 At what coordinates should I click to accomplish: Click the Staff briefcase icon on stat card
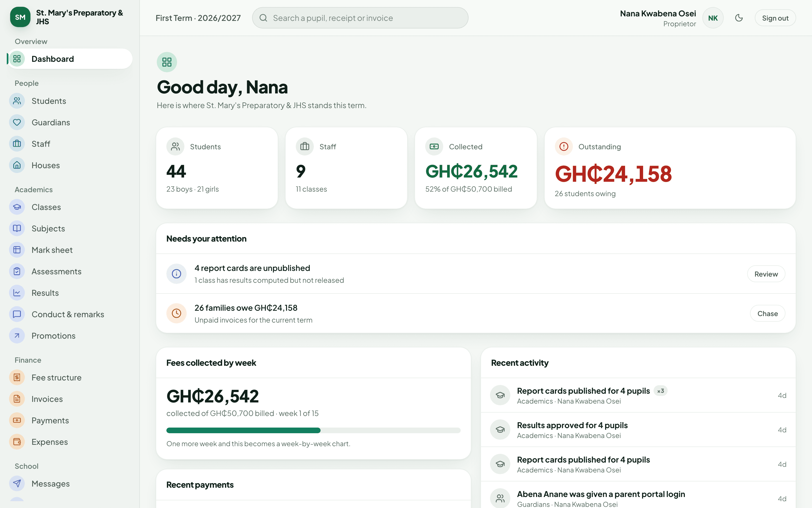click(305, 146)
